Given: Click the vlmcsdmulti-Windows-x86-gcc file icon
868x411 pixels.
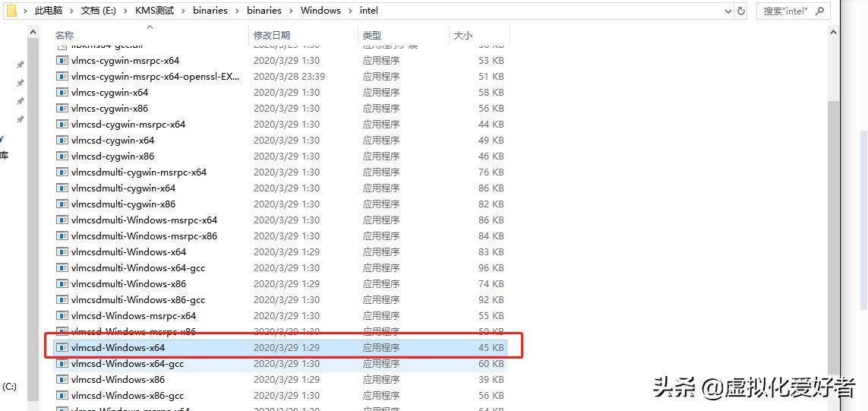Looking at the screenshot, I should pyautogui.click(x=62, y=300).
